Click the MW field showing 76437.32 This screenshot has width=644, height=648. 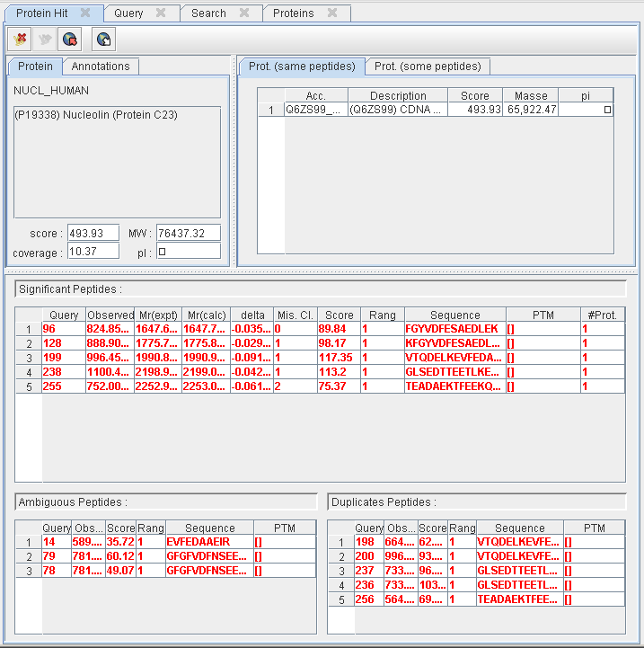point(188,233)
